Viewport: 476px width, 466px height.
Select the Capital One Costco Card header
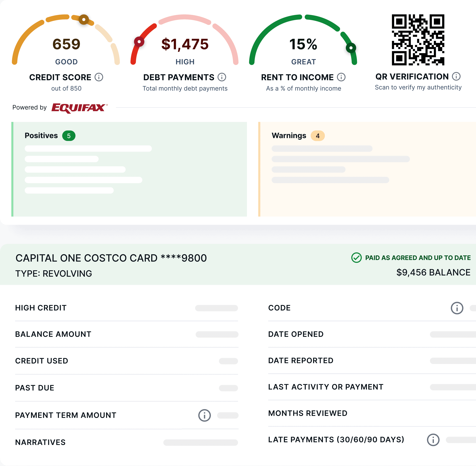(111, 258)
